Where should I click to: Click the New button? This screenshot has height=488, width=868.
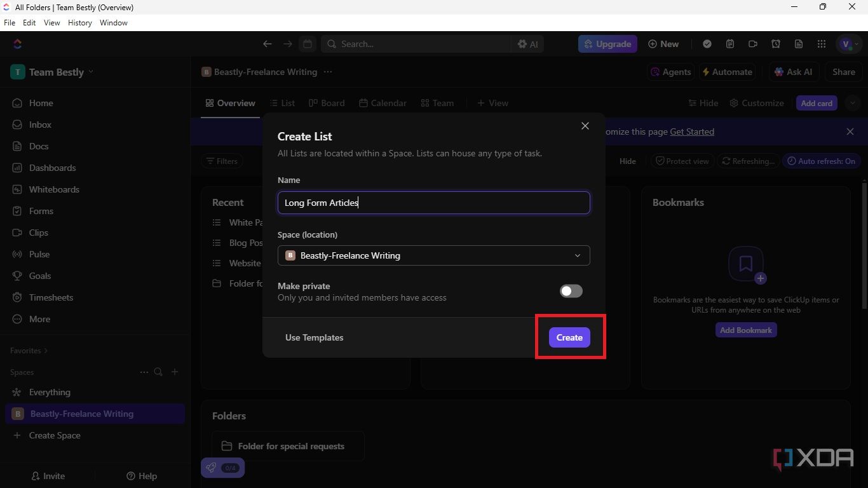point(663,44)
